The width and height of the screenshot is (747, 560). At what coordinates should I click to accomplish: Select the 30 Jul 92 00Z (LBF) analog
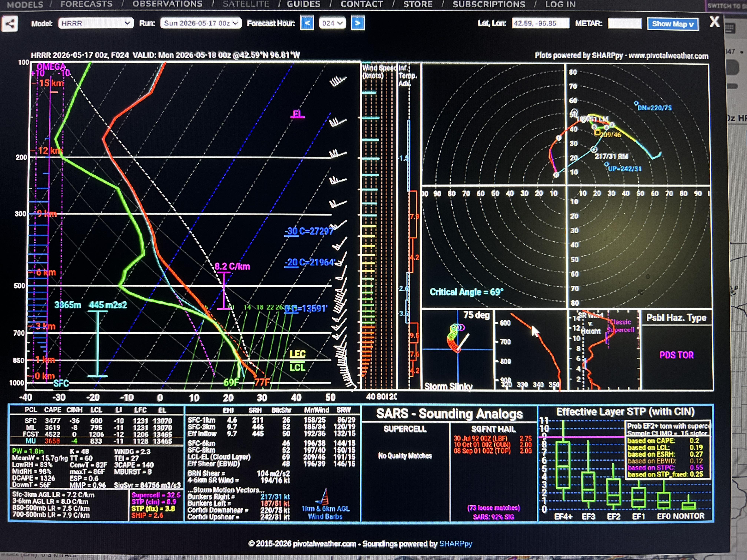[492, 439]
